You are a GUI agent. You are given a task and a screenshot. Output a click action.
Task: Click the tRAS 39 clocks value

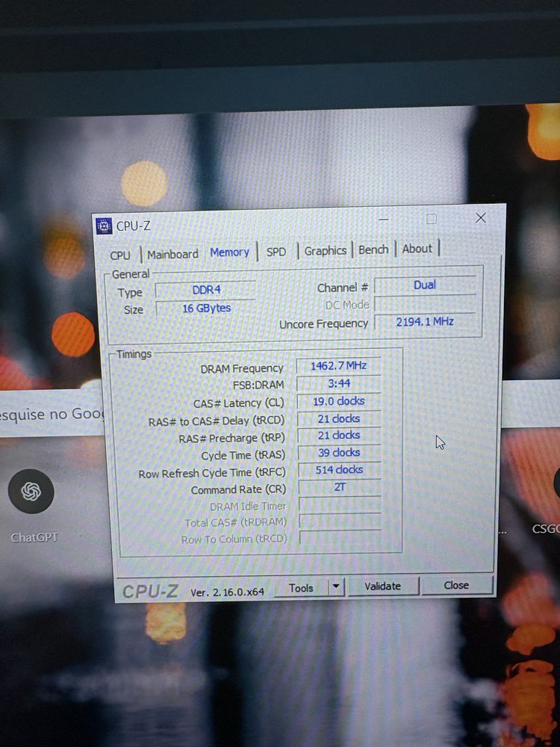pos(339,453)
